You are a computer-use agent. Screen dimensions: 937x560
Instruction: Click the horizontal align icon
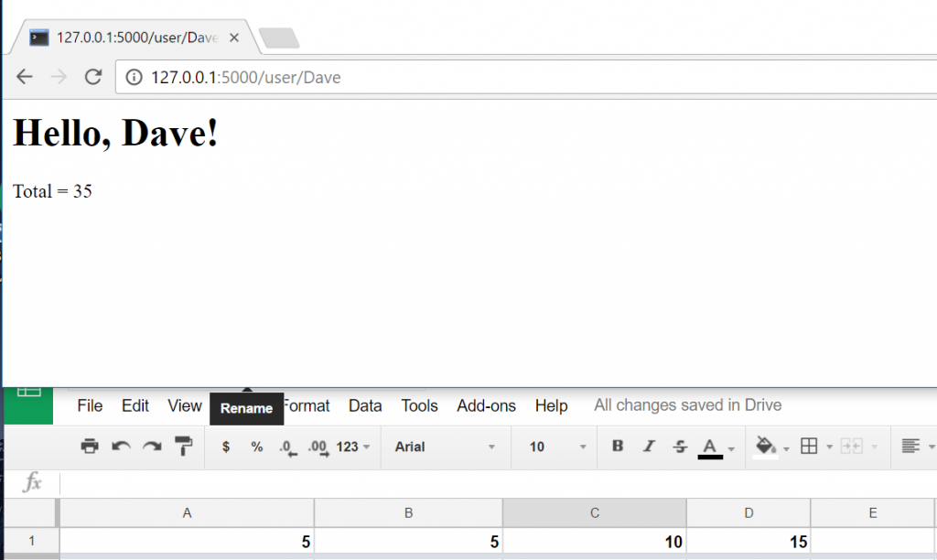pos(910,446)
